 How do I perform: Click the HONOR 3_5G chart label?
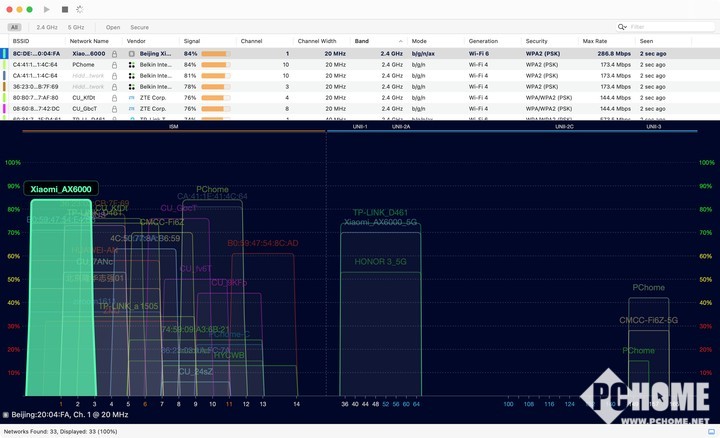(x=380, y=262)
